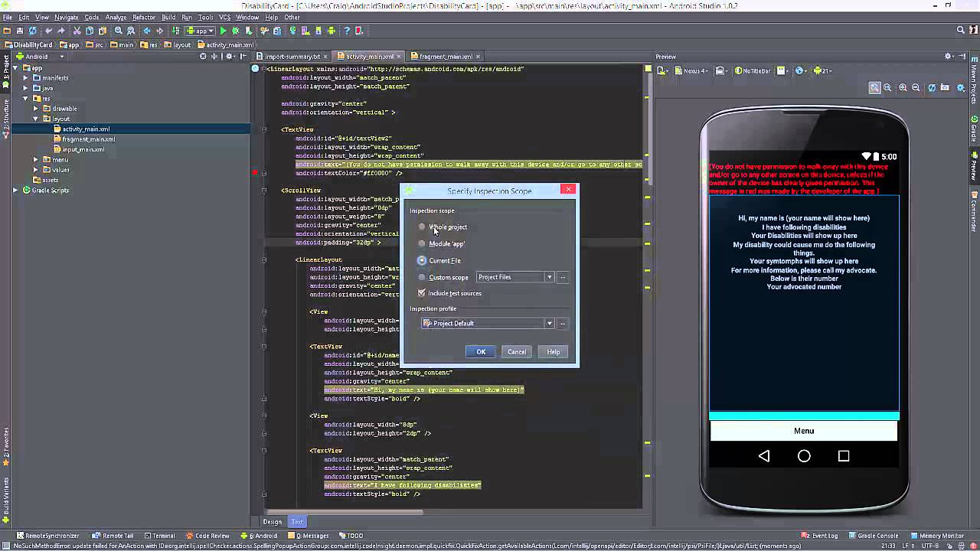Viewport: 980px width, 551px height.
Task: Open the Event Log panel
Action: [x=820, y=536]
